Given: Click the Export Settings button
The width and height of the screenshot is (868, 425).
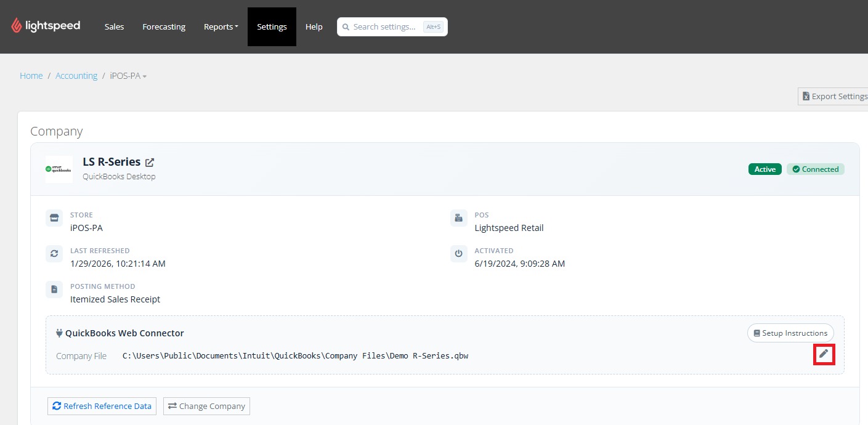Looking at the screenshot, I should coord(834,96).
